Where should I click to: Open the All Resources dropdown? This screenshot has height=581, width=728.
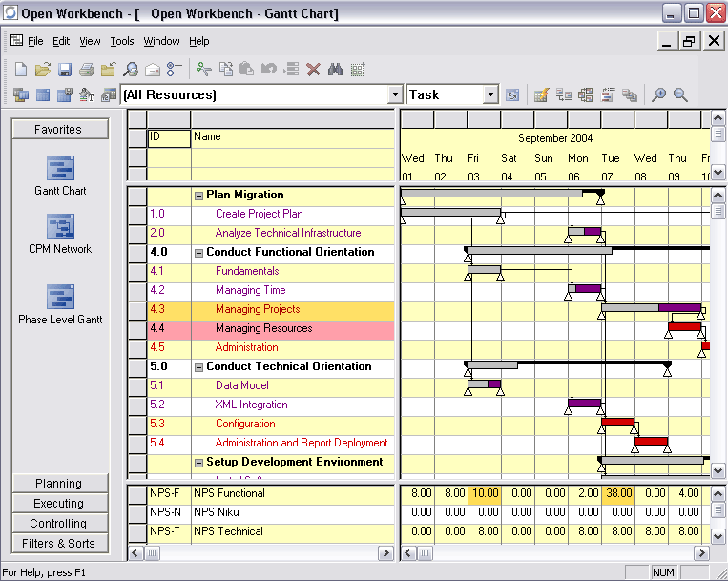coord(395,94)
